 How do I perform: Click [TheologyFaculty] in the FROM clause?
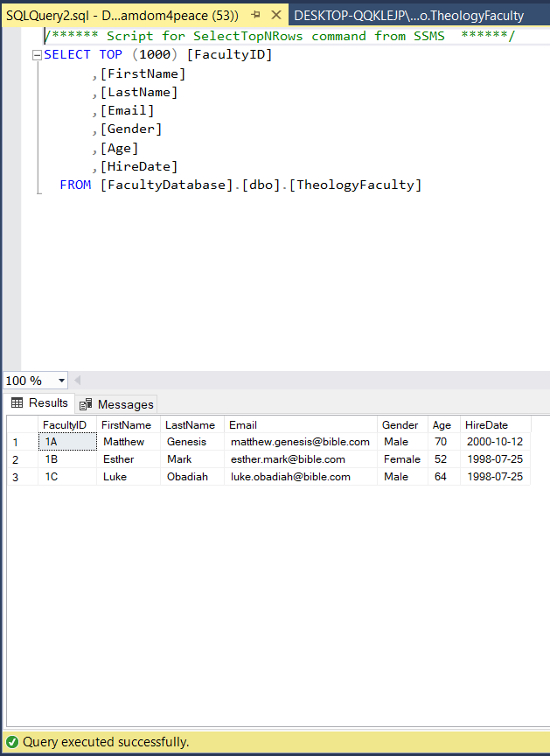pyautogui.click(x=356, y=185)
